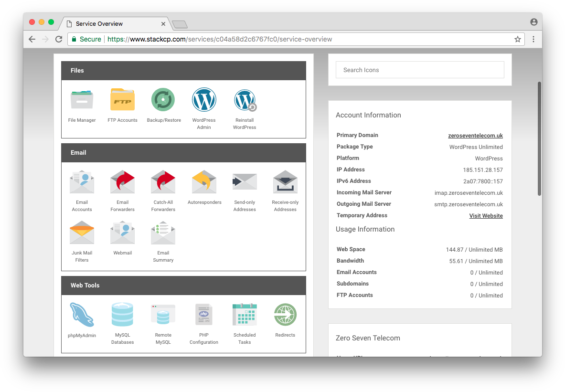The image size is (565, 392).
Task: Click the Visit Website link
Action: point(486,216)
